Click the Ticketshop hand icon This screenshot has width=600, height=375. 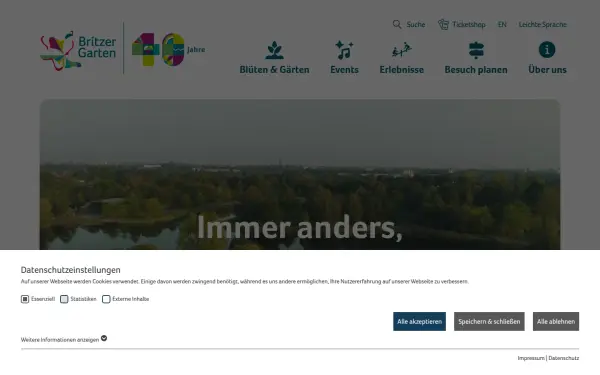point(443,24)
